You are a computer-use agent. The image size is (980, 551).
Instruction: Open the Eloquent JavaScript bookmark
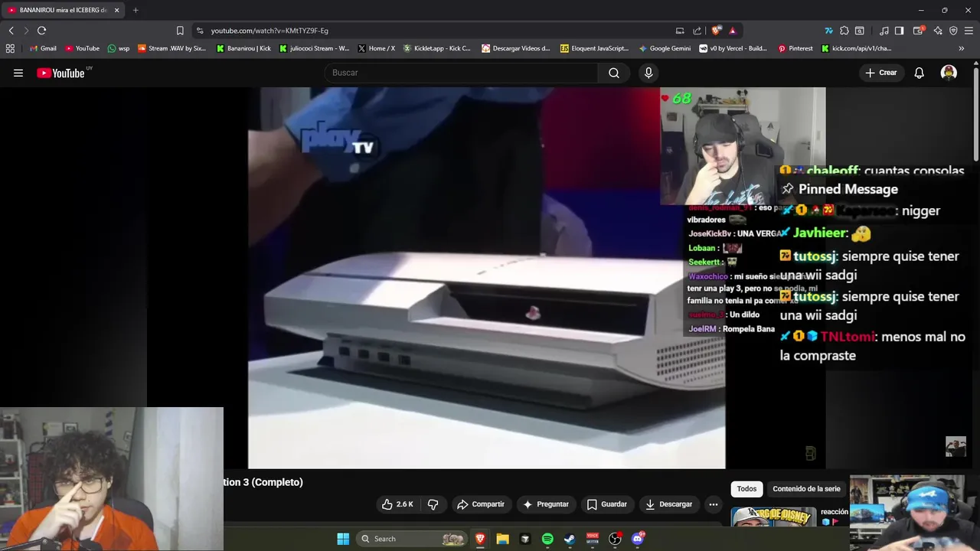(x=594, y=48)
